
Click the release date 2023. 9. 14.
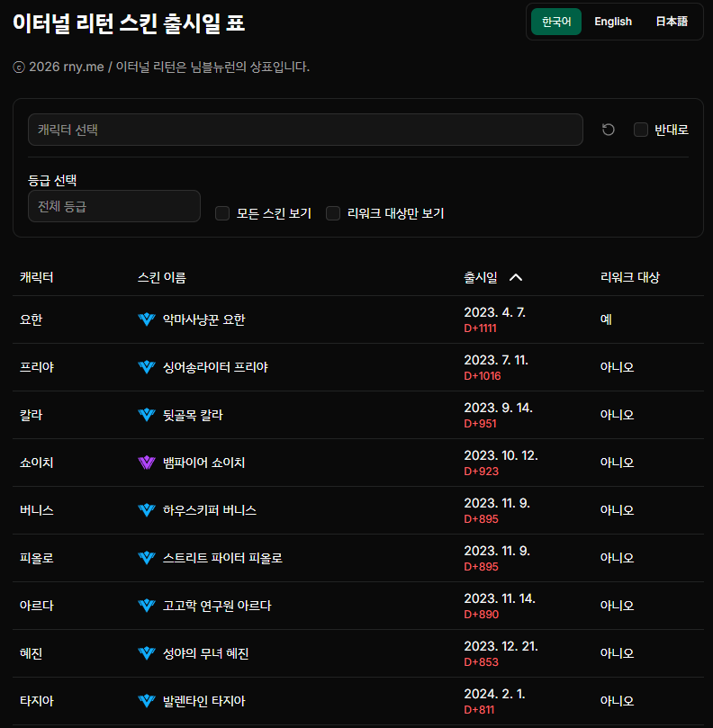click(x=499, y=409)
